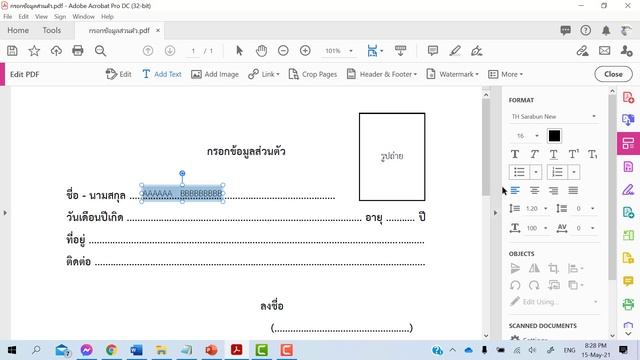Click the Save file icon
The width and height of the screenshot is (640, 360).
point(12,51)
